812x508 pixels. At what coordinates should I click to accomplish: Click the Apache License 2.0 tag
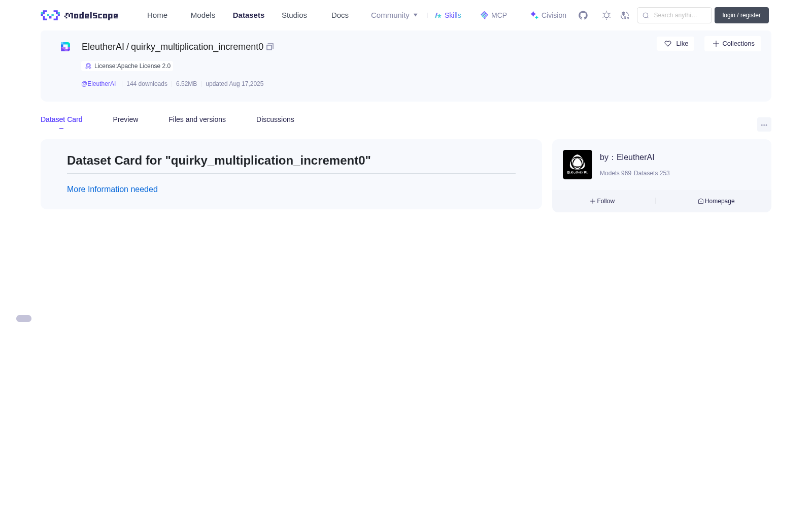point(127,66)
